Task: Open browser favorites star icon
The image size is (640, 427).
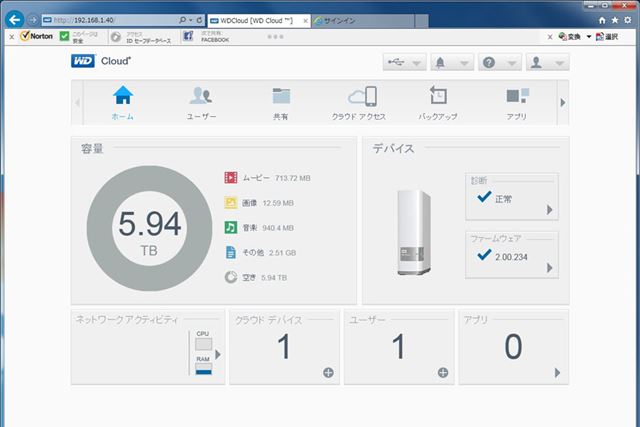Action: pos(615,20)
